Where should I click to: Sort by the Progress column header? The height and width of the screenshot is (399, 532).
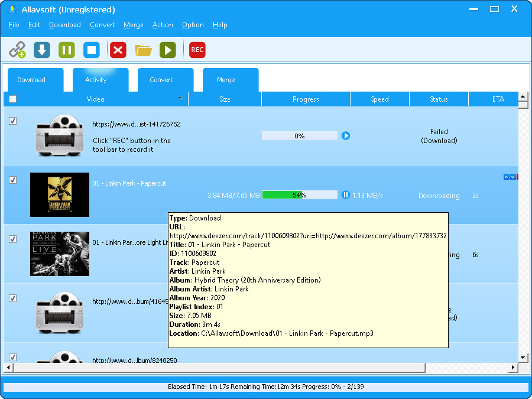[306, 99]
